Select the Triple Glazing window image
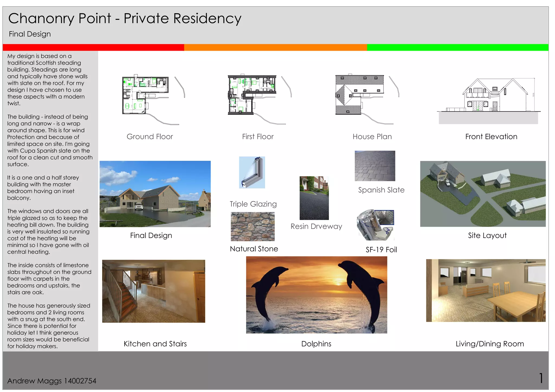The image size is (555, 392). tap(252, 172)
